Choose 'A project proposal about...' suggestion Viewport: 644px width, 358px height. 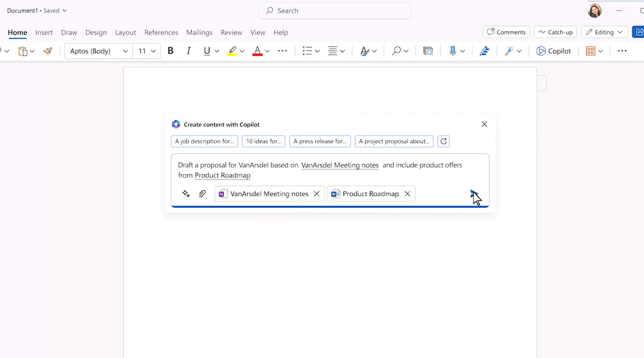[394, 141]
